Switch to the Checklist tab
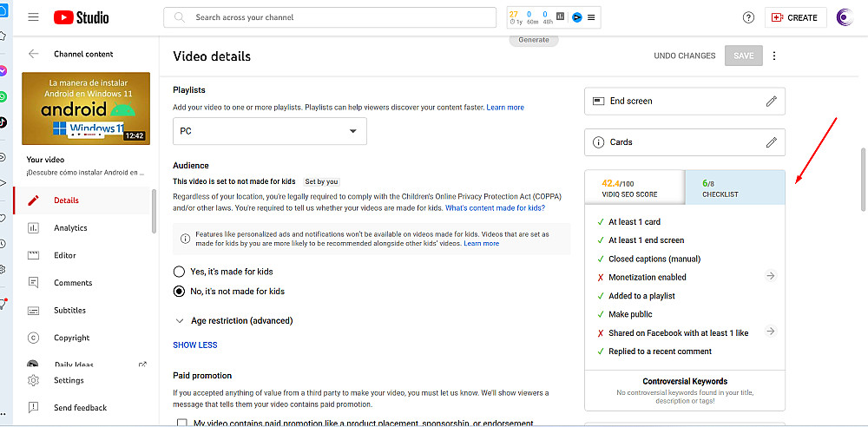 click(734, 188)
